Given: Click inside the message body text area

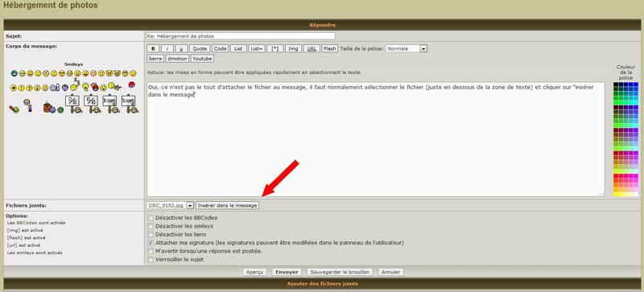Looking at the screenshot, I should click(x=375, y=140).
